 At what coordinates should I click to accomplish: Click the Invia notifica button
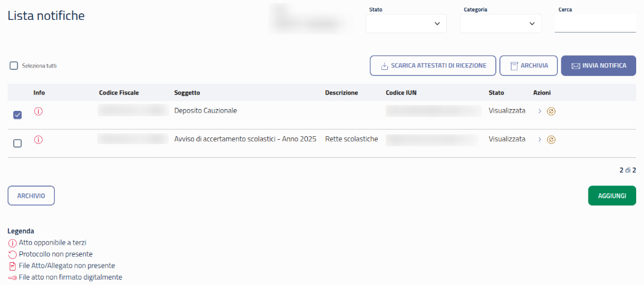(x=598, y=66)
